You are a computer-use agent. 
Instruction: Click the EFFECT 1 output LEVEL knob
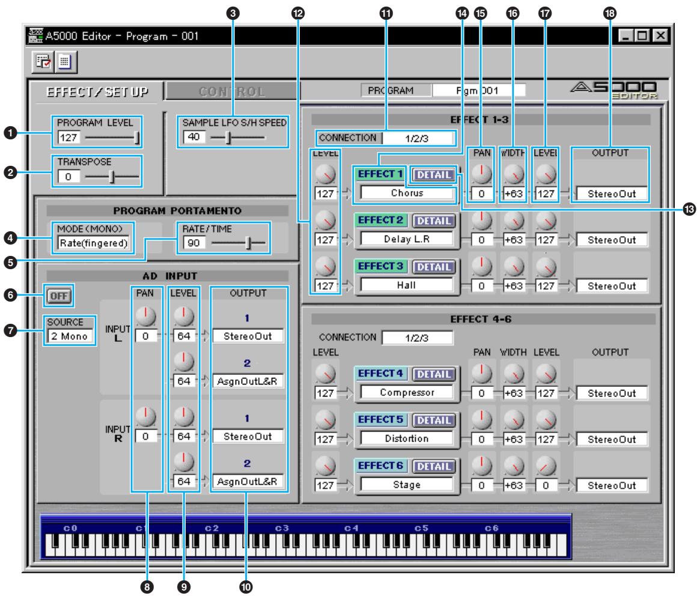(x=546, y=174)
